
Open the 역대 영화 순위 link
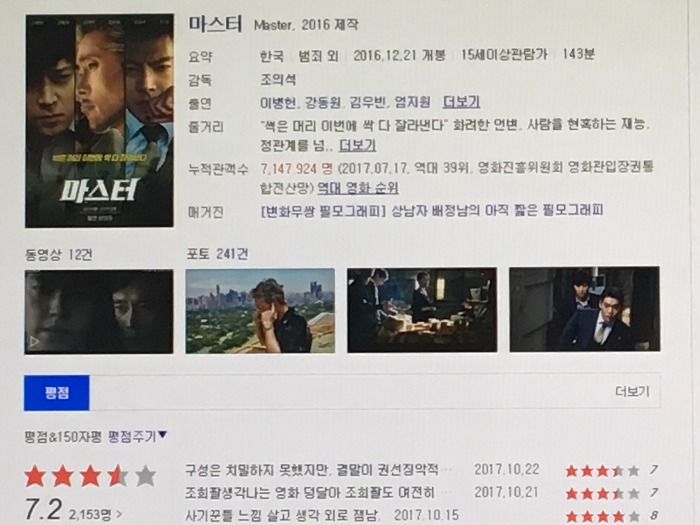(358, 188)
